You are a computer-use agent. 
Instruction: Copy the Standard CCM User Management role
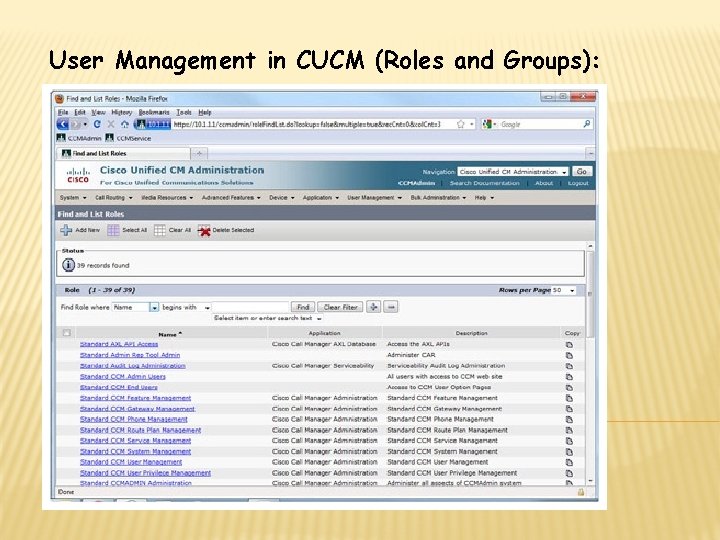point(569,462)
